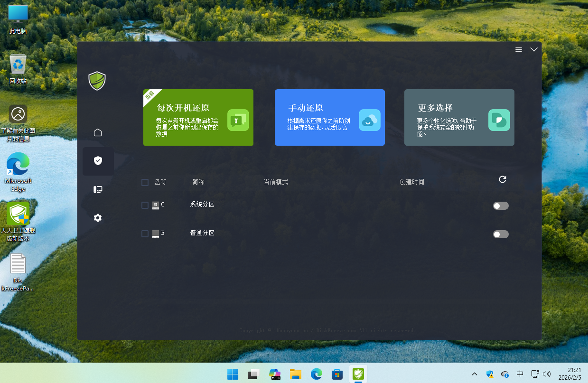The width and height of the screenshot is (588, 383).
Task: Click the green shield app logo
Action: tap(97, 81)
